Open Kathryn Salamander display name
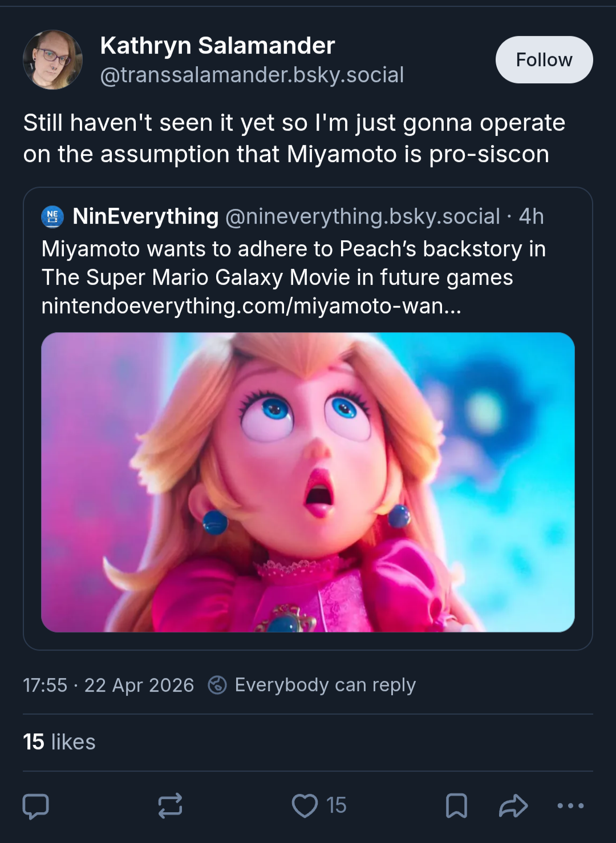Screen dimensions: 616x843 (x=217, y=46)
